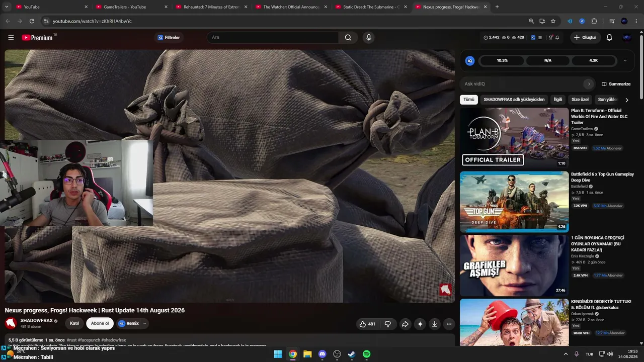Switch to the GameTrailers - YouTube tab
The height and width of the screenshot is (362, 644).
tap(132, 7)
